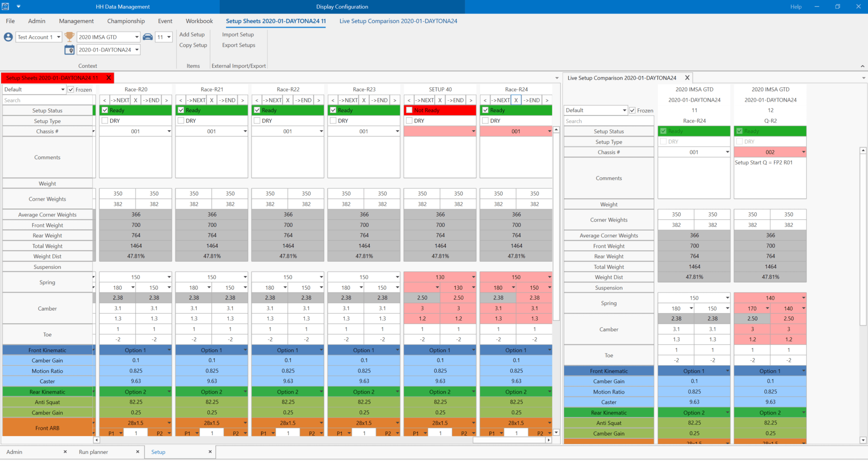Click Import Setup

tap(238, 34)
